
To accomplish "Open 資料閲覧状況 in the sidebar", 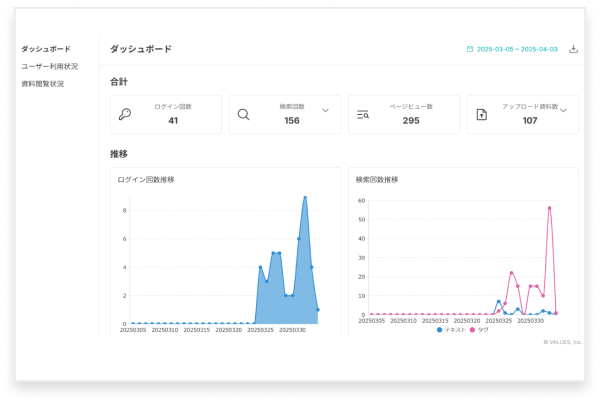I will click(42, 84).
